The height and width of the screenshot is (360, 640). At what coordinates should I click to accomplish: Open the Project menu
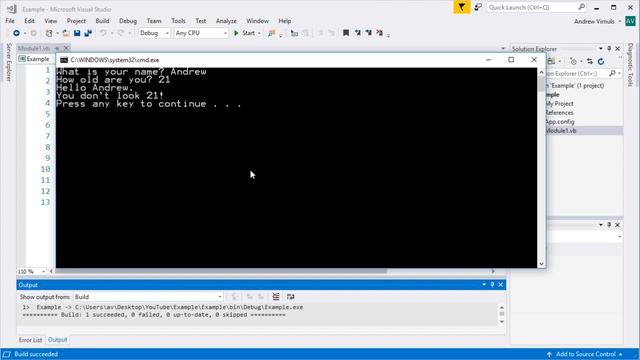[76, 21]
